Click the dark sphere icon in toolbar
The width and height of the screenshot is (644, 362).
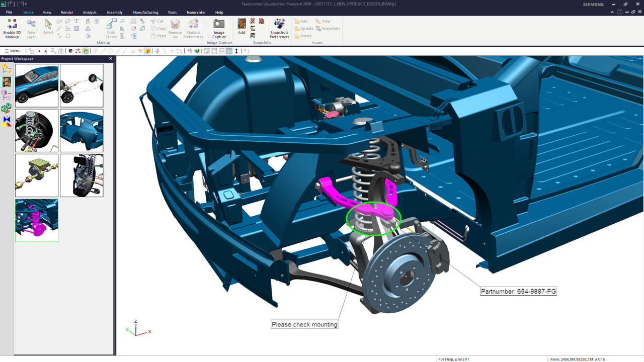tap(70, 51)
